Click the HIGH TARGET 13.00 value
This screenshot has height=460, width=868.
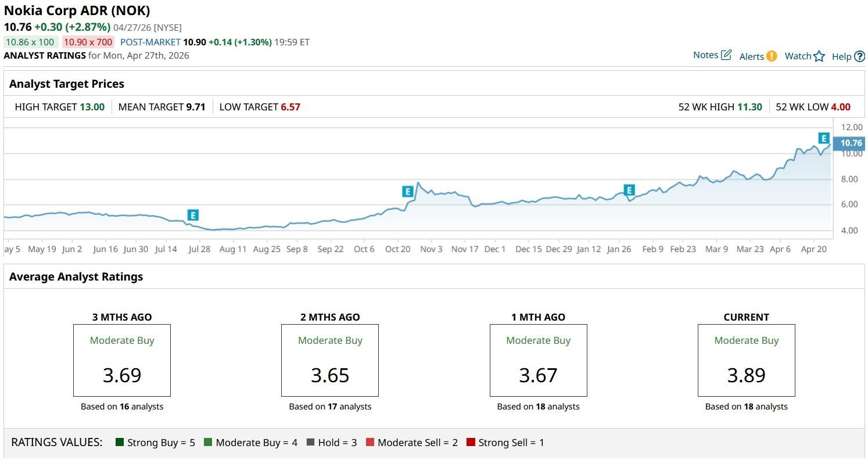[92, 107]
